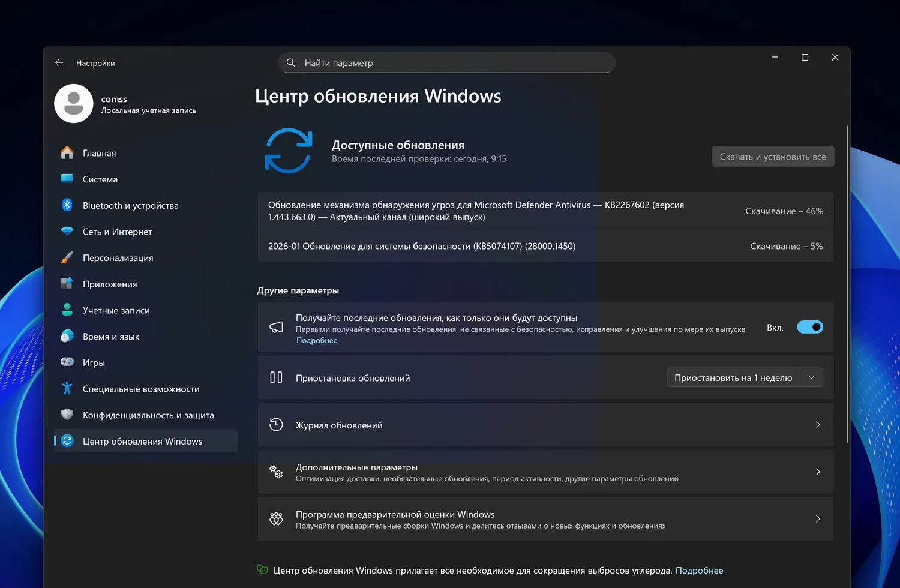900x588 pixels.
Task: Click the history clock icon for Журнал обновлений
Action: 276,424
